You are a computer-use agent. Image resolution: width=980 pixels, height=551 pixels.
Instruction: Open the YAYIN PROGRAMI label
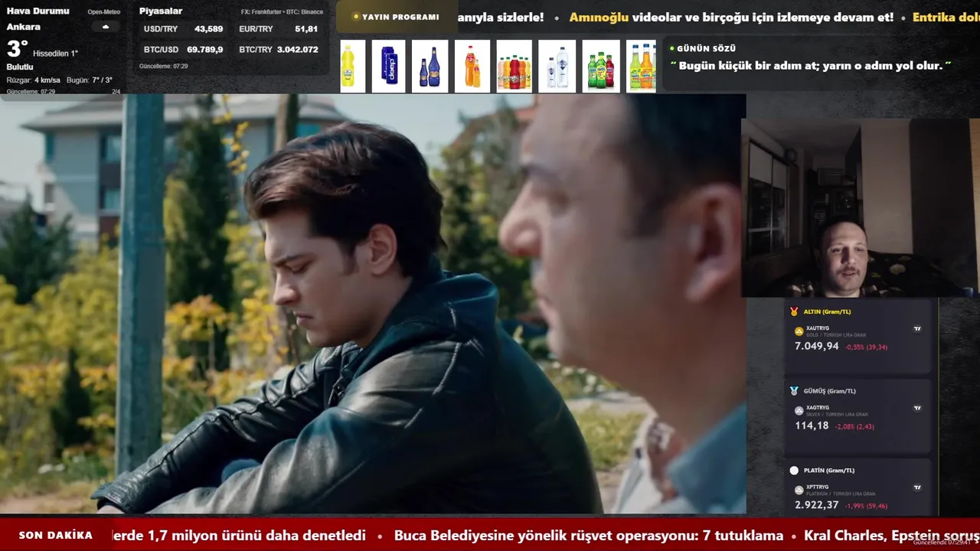(400, 17)
